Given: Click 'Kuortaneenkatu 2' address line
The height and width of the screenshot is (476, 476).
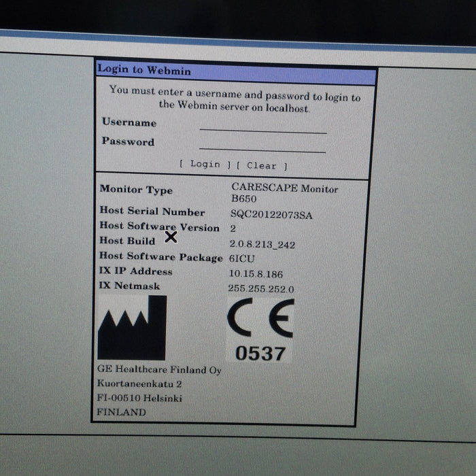Looking at the screenshot, I should 139,384.
